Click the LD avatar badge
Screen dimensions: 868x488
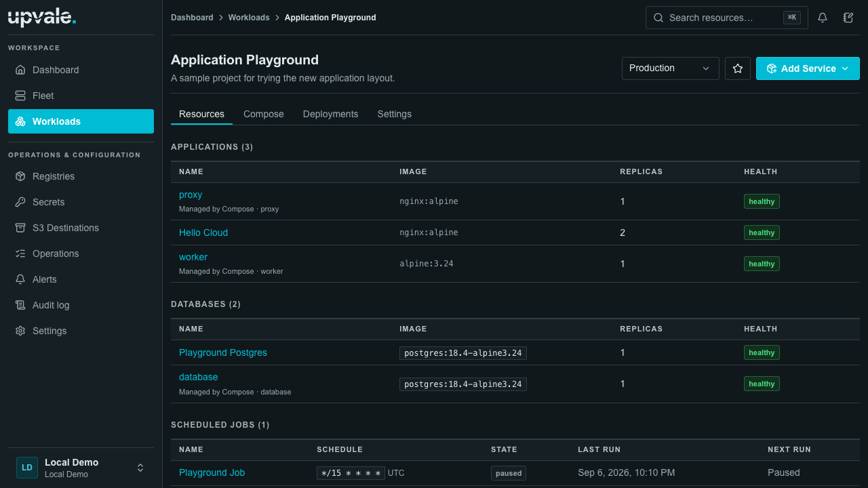tap(27, 468)
